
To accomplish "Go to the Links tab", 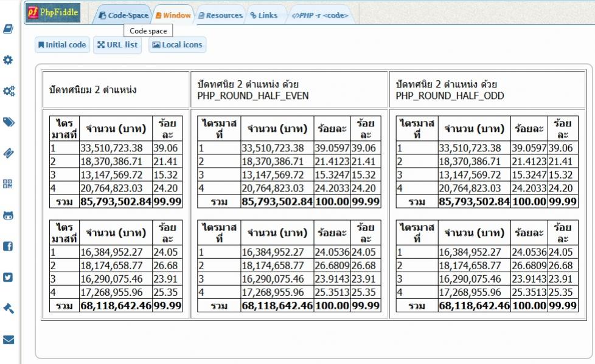I will click(x=263, y=15).
